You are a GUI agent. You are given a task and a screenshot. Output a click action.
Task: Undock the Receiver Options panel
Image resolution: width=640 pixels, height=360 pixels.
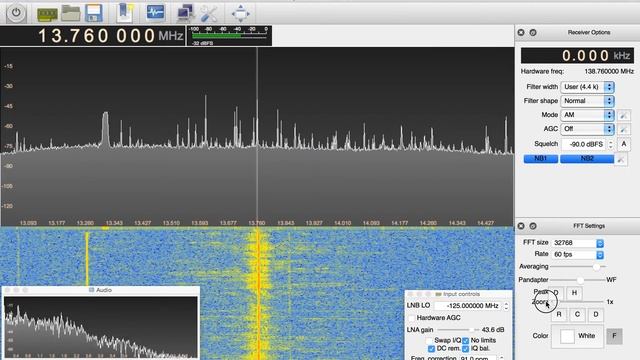[x=533, y=32]
